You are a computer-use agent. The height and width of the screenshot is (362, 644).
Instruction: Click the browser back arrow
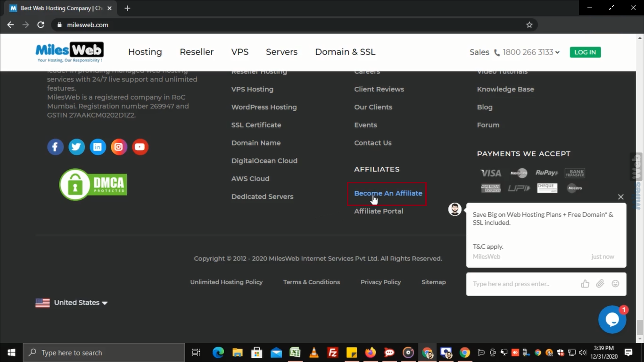[x=10, y=25]
